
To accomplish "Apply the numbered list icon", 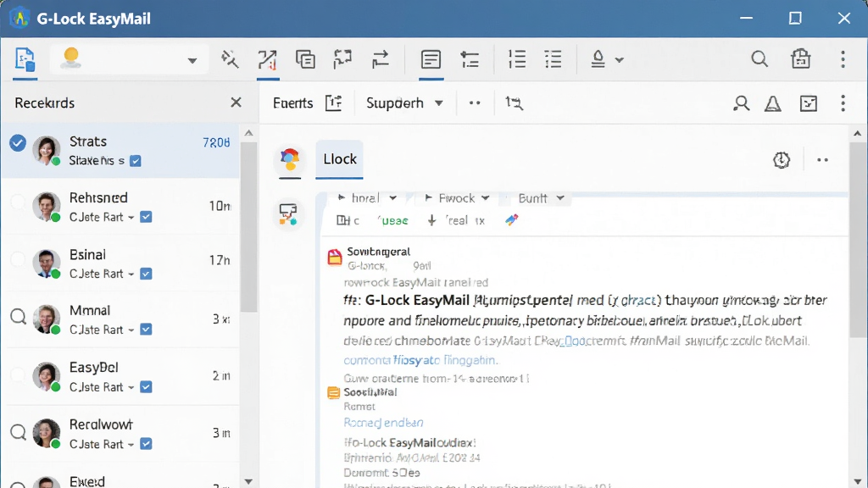I will [516, 59].
